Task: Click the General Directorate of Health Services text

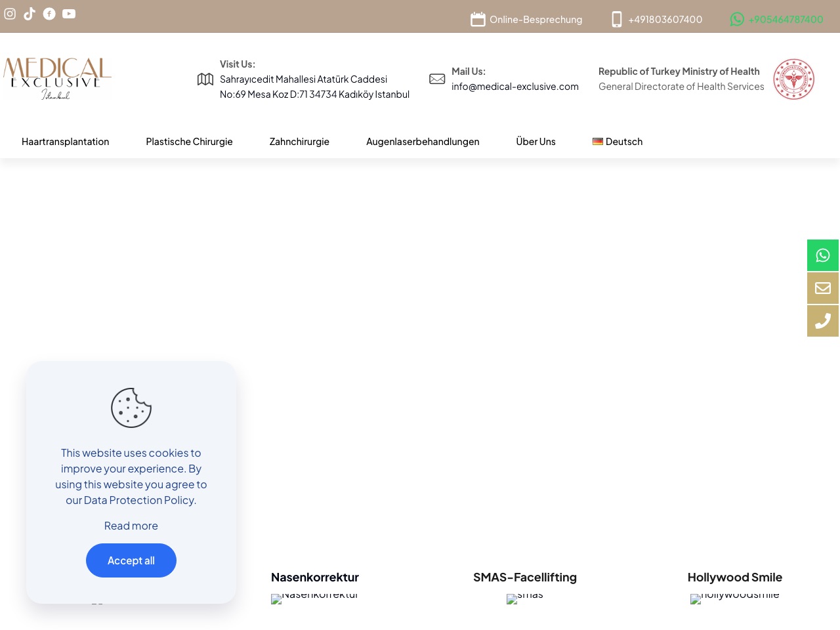Action: pos(681,87)
